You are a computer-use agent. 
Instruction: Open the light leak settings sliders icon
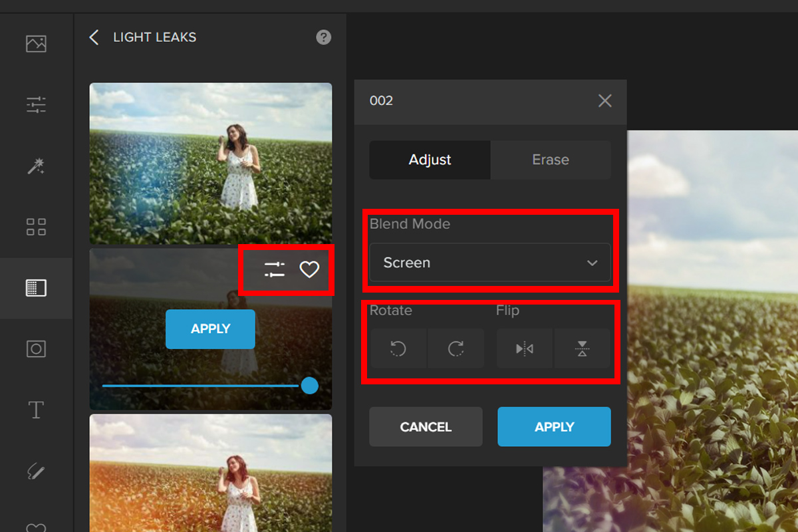274,269
